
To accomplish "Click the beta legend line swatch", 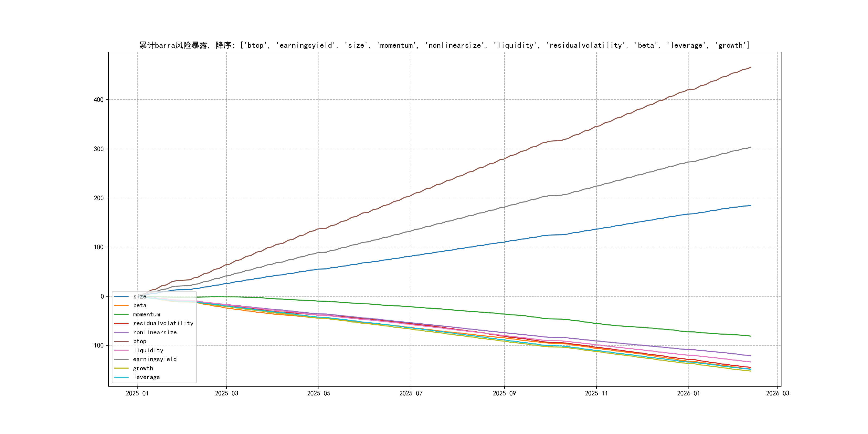I will click(121, 306).
